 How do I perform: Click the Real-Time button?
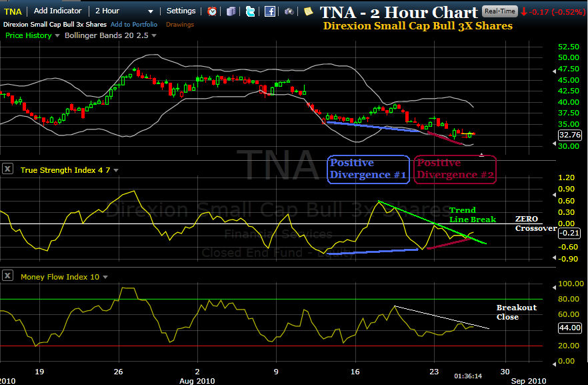pyautogui.click(x=499, y=11)
